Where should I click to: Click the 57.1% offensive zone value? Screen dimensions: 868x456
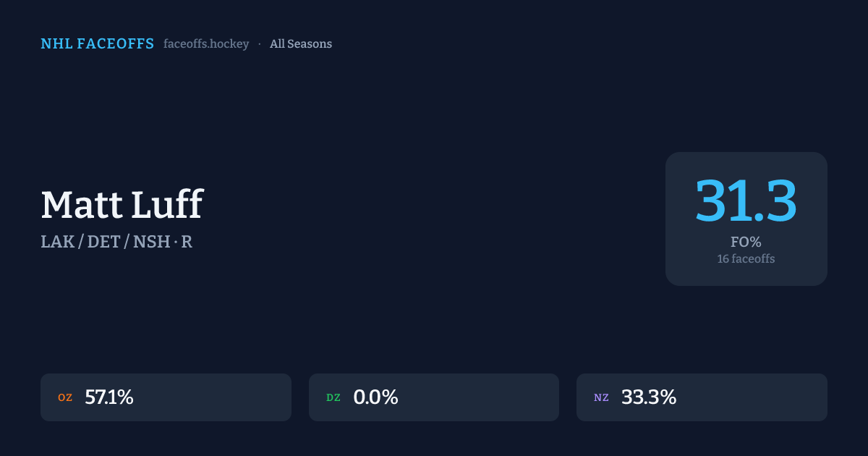click(109, 397)
